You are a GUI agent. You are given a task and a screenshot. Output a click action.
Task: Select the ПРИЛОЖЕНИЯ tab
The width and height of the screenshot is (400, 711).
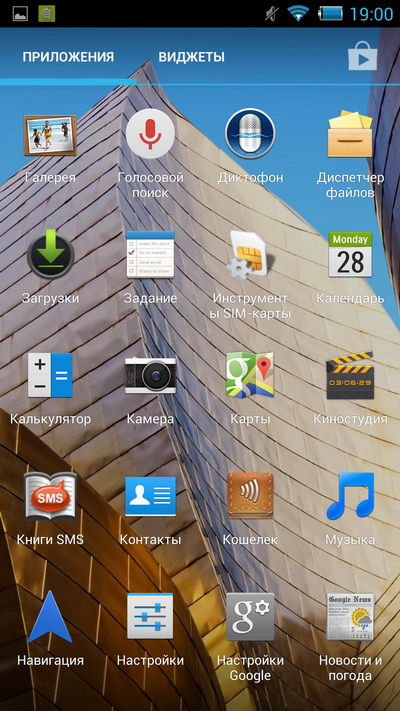[68, 57]
